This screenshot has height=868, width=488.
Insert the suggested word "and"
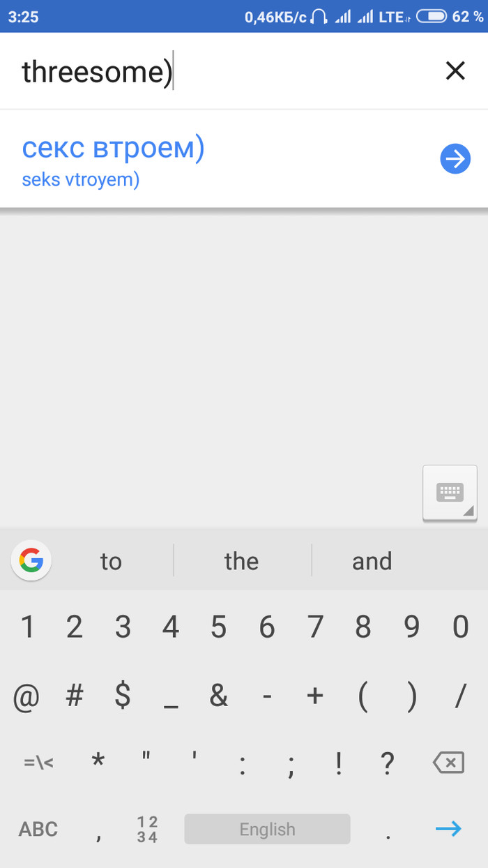[372, 561]
